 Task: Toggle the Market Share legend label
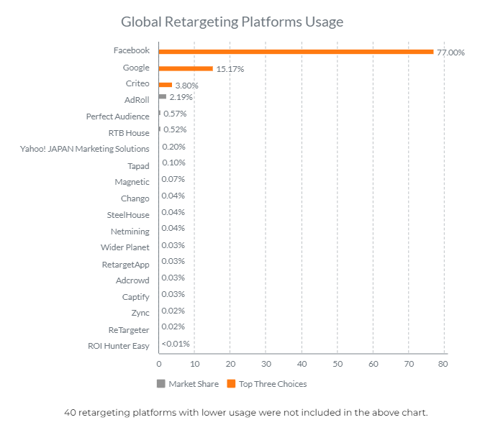click(194, 384)
